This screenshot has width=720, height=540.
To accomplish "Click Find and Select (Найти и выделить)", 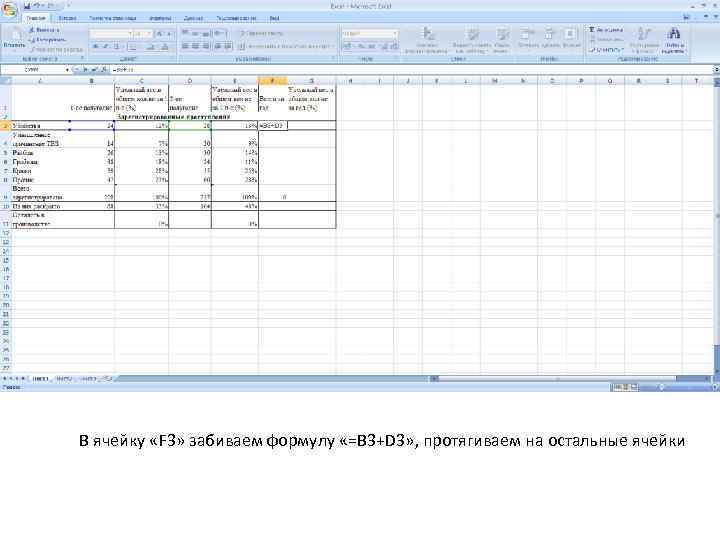I will [x=674, y=39].
